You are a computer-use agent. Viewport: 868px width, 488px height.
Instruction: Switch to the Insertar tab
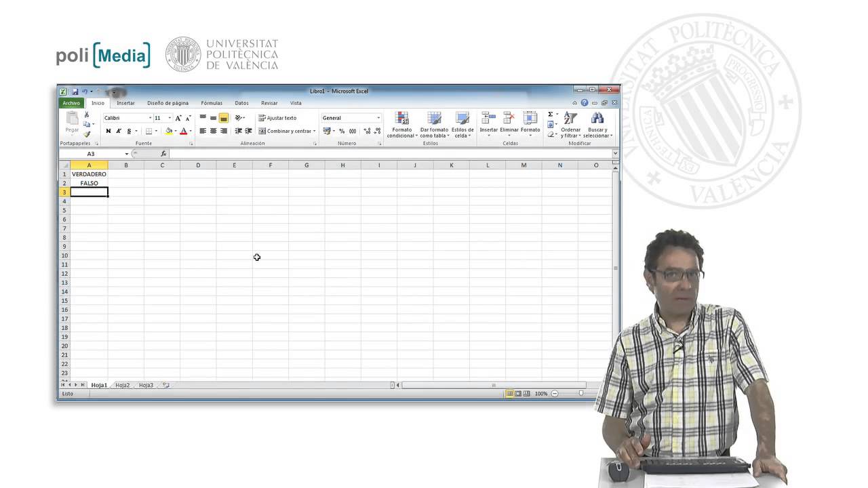click(x=125, y=103)
